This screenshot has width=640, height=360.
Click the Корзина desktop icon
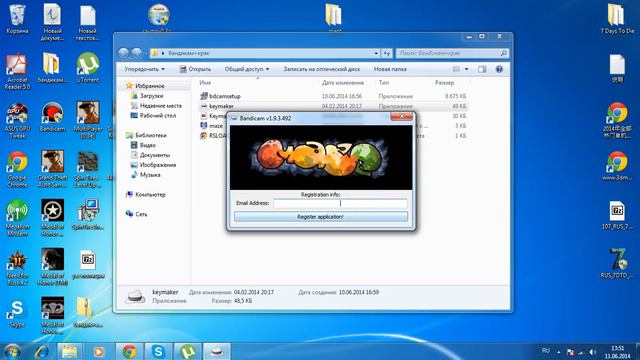tap(17, 19)
